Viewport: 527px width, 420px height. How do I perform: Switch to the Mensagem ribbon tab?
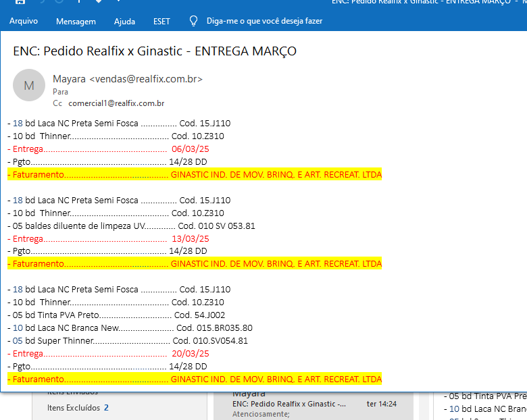(76, 21)
